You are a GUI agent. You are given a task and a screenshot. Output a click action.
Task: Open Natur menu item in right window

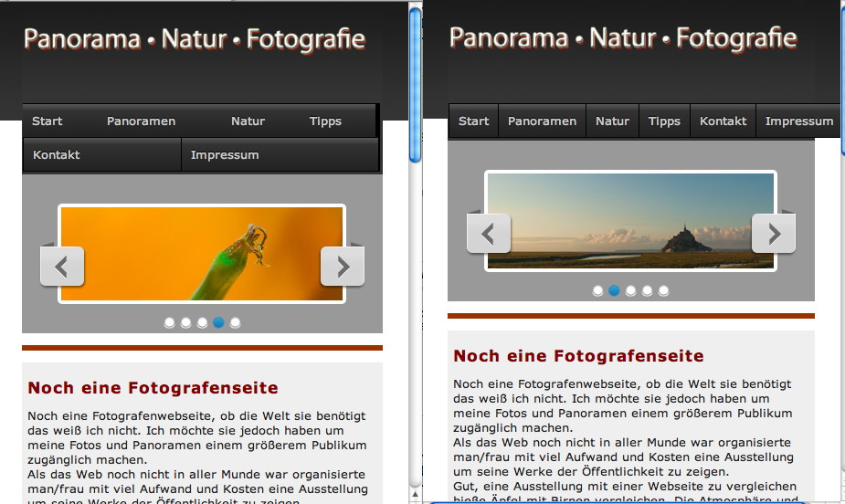pyautogui.click(x=612, y=121)
